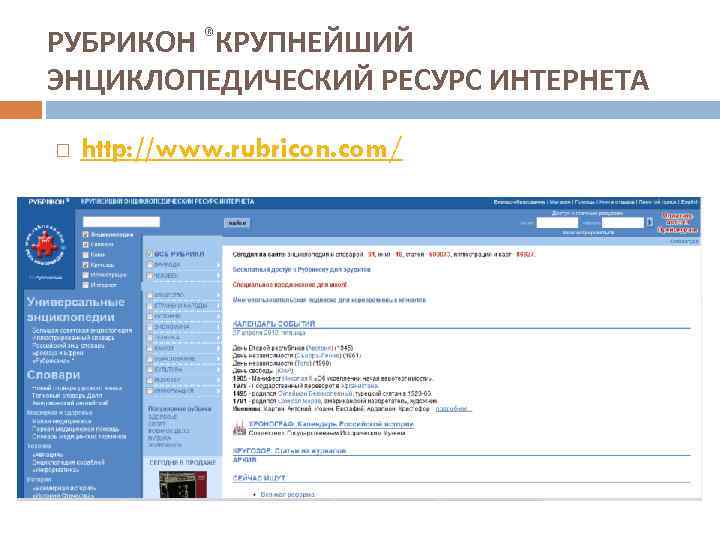Click the ОБРАЗОВАНИЕ rubric label
Image resolution: width=720 pixels, height=540 pixels.
pyautogui.click(x=174, y=359)
